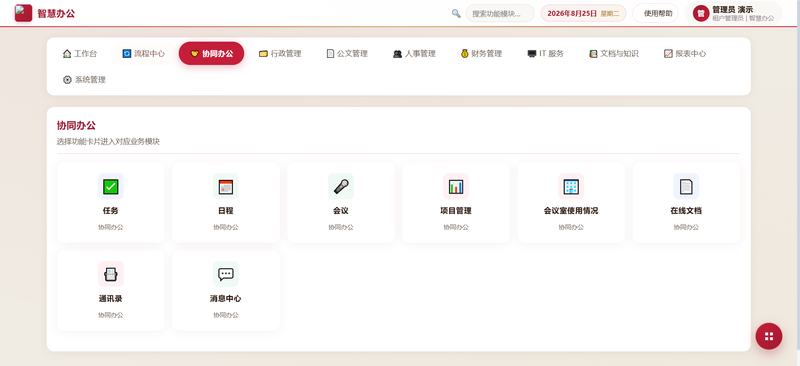The height and width of the screenshot is (366, 800).
Task: Click the red floating grid button
Action: [x=768, y=336]
